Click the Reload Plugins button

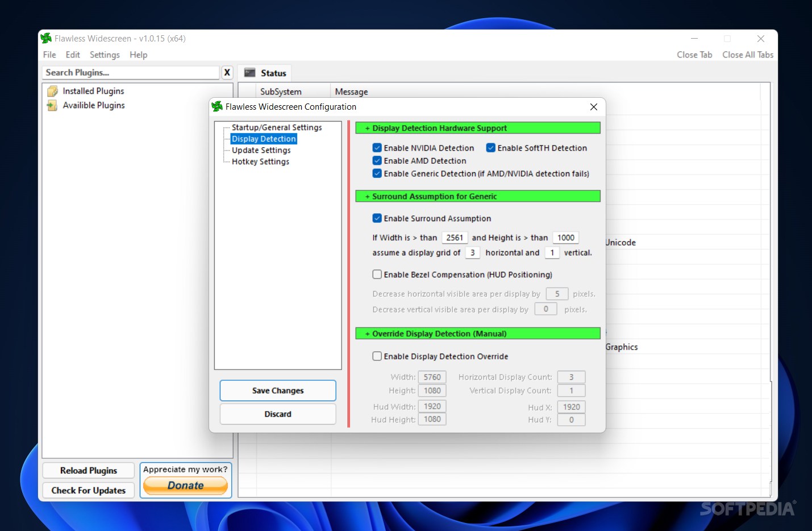(x=89, y=471)
